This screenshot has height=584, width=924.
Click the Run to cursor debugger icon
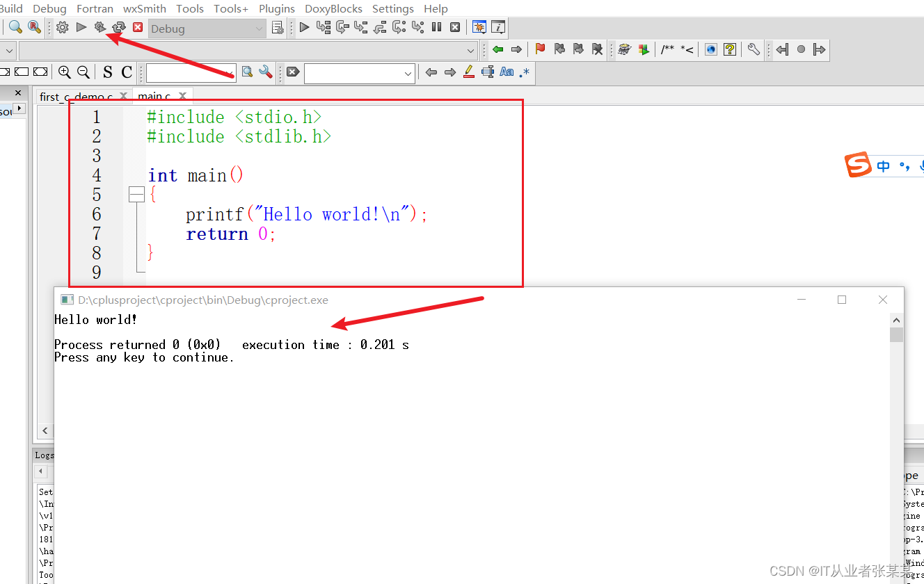pos(323,27)
